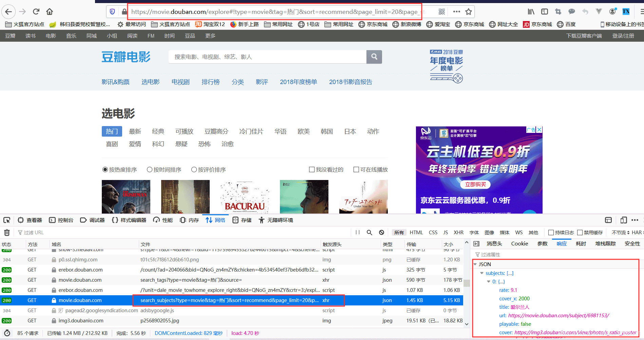Click the douban movie search magnifier button

pyautogui.click(x=374, y=57)
